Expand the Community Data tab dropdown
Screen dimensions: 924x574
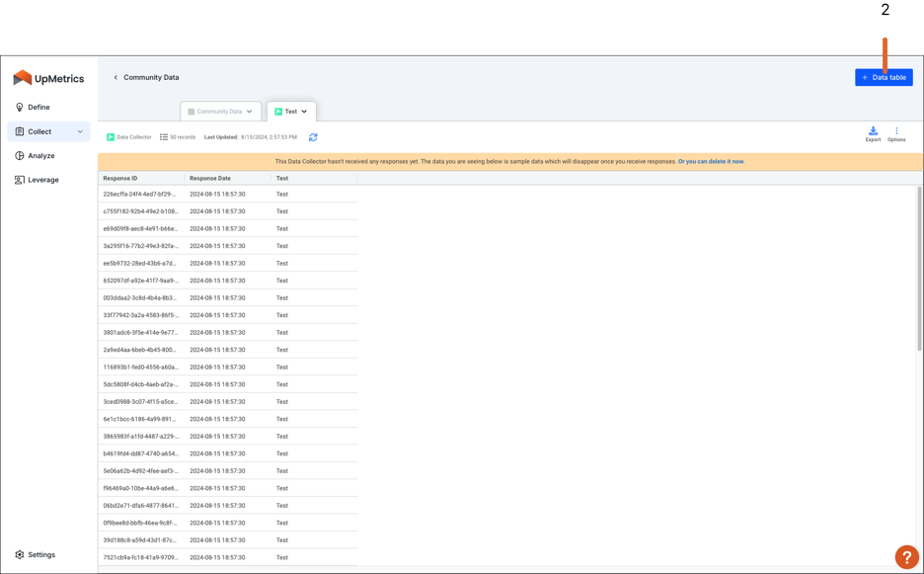pos(248,112)
